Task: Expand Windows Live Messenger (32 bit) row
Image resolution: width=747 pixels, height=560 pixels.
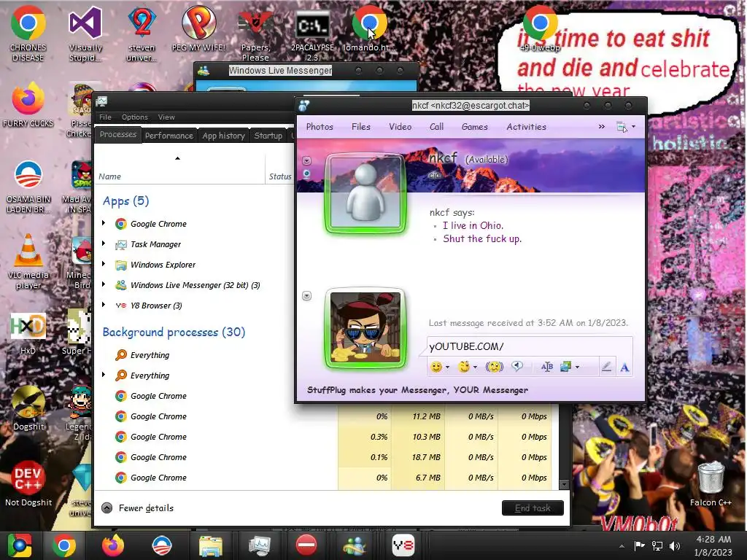Action: pos(104,284)
